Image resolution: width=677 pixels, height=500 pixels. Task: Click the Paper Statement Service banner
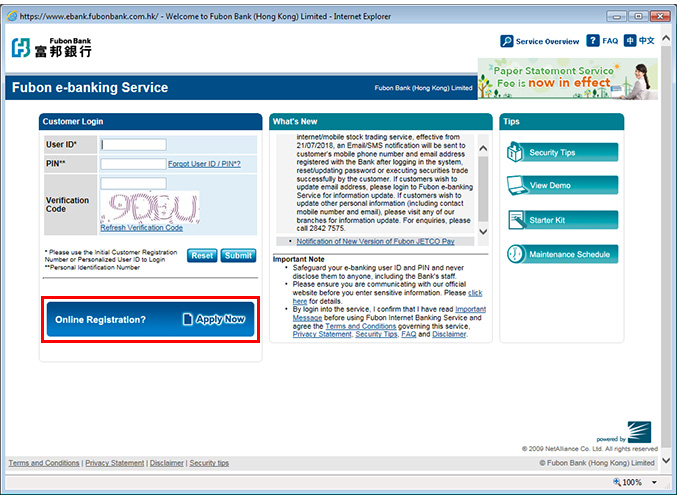pos(567,79)
